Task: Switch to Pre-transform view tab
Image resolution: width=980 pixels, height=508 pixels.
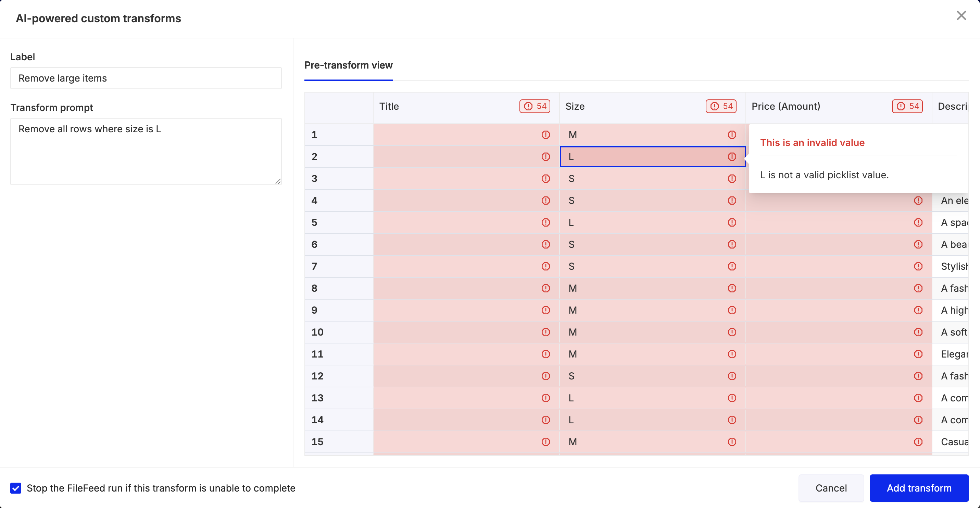Action: (348, 65)
